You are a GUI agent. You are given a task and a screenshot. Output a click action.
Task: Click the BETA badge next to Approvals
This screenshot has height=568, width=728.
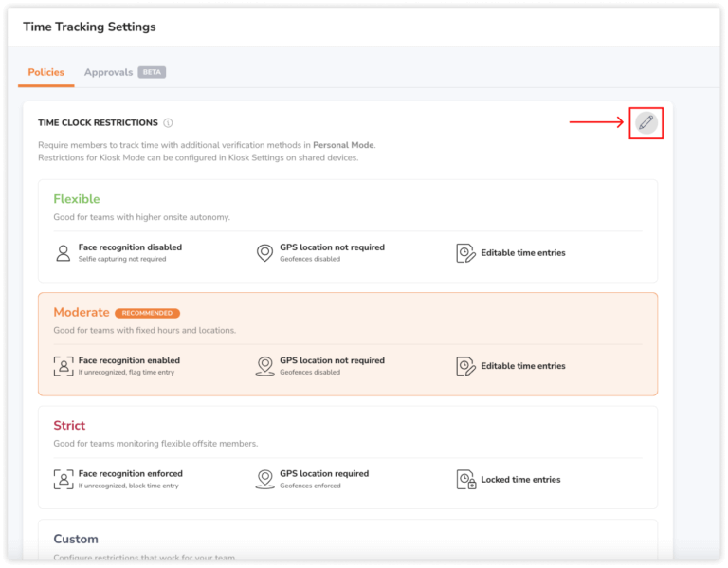pos(152,72)
